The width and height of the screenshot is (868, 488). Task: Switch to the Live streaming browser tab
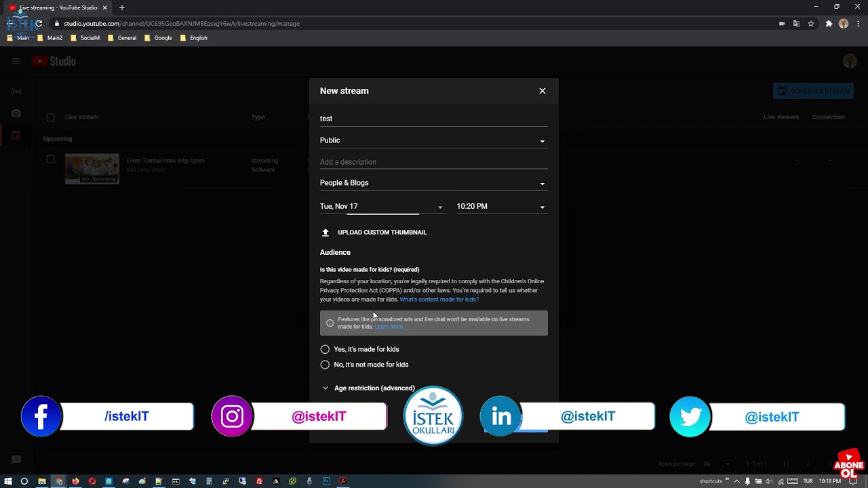tap(59, 7)
